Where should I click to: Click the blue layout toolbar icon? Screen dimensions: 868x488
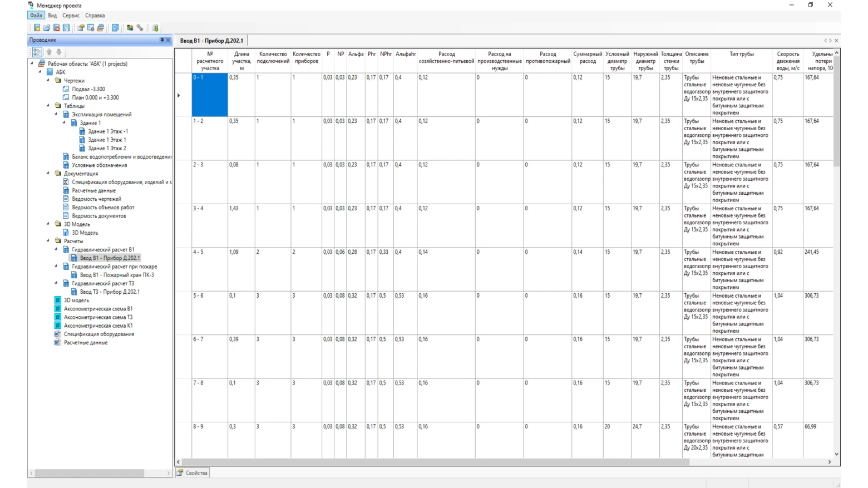(115, 28)
